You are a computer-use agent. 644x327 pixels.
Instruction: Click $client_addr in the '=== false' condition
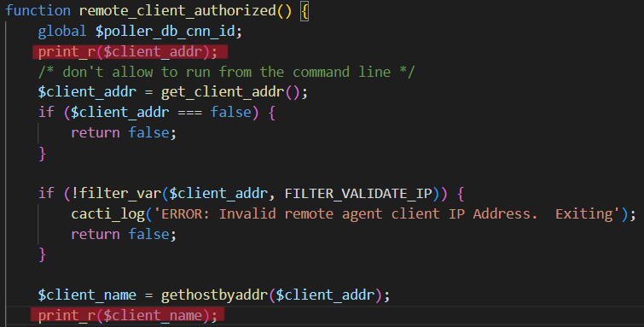click(x=120, y=113)
